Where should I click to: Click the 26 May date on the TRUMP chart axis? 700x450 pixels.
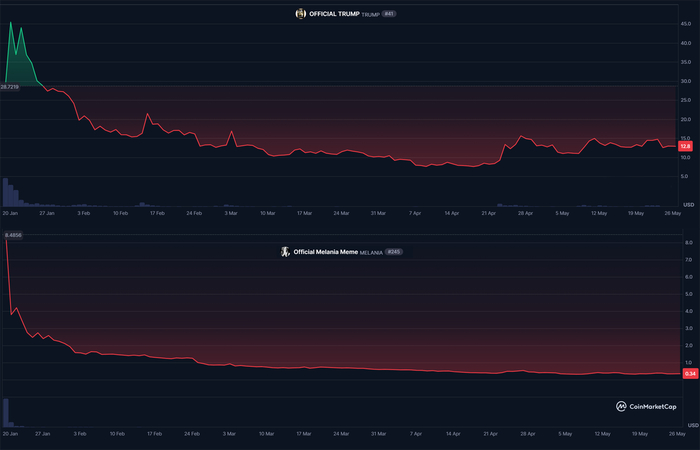672,213
